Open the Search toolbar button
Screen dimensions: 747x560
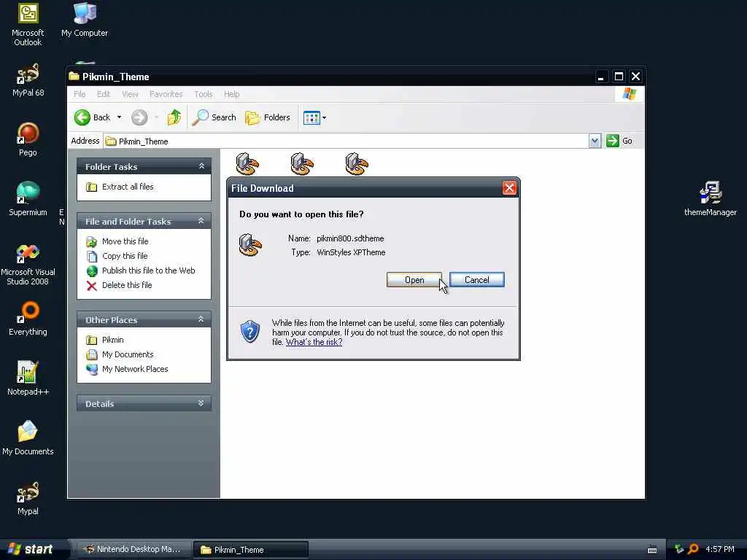pos(214,117)
